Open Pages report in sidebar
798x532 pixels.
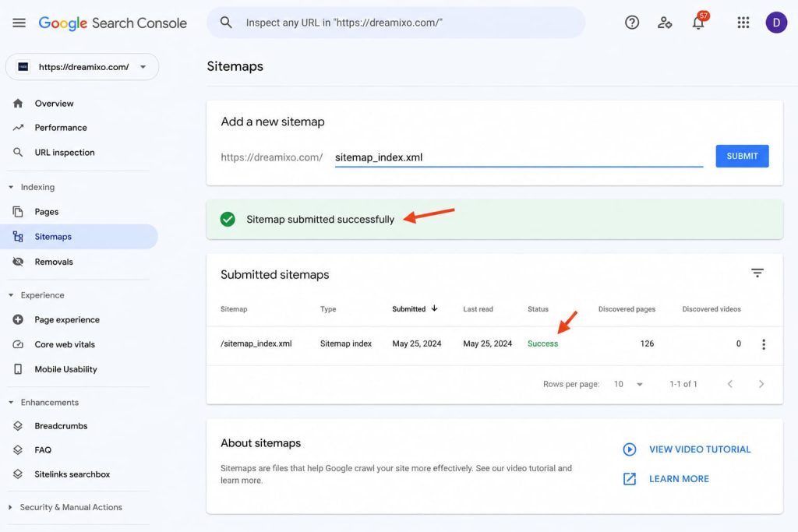46,212
